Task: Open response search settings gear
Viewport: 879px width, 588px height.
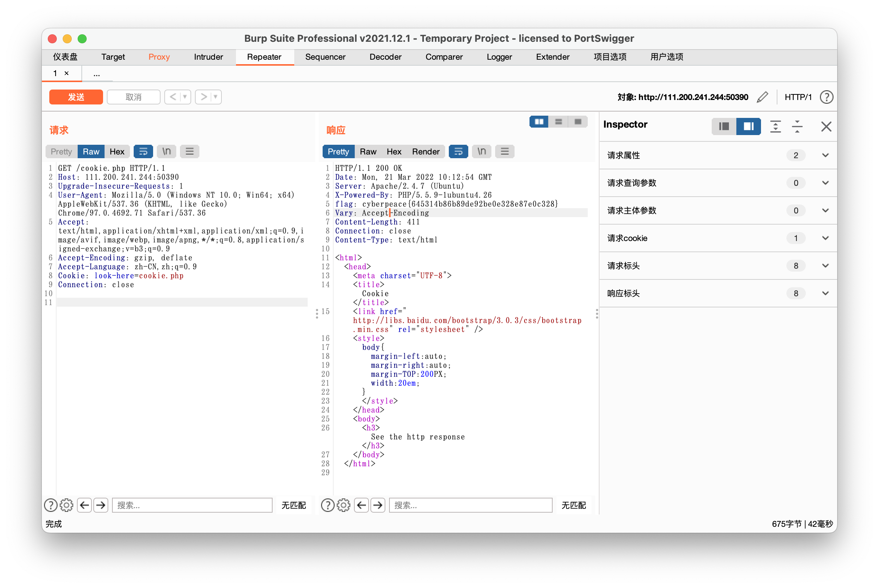Action: coord(344,505)
